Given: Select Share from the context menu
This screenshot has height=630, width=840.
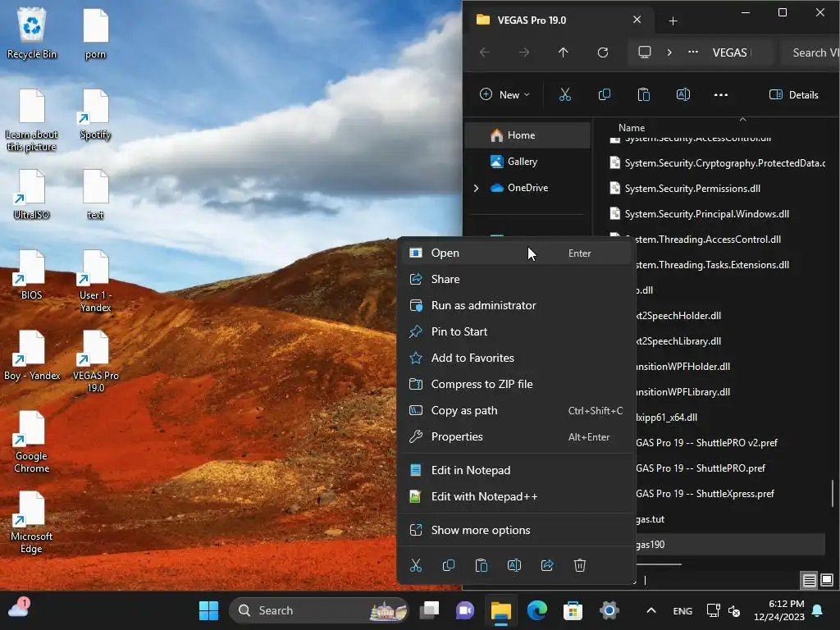Looking at the screenshot, I should [517, 279].
